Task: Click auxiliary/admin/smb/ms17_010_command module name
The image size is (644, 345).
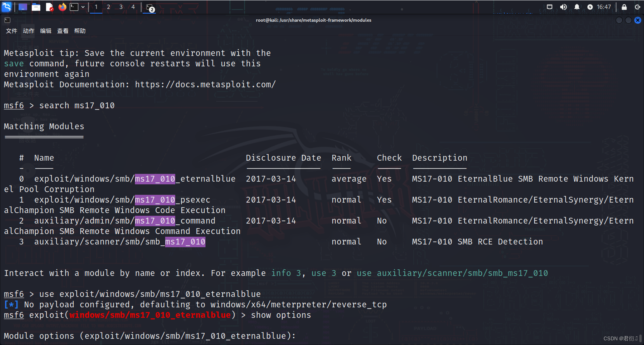Action: (125, 221)
